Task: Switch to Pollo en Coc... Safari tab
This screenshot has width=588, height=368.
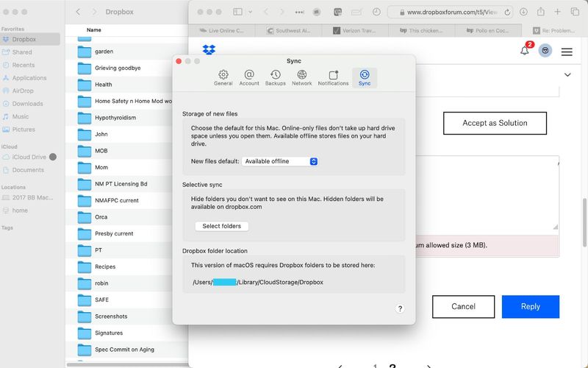Action: pos(488,31)
